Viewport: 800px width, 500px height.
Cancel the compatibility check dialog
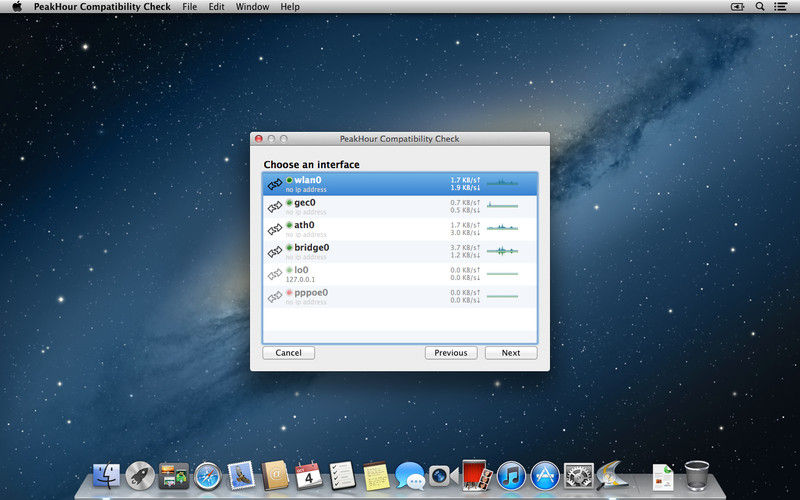tap(288, 353)
